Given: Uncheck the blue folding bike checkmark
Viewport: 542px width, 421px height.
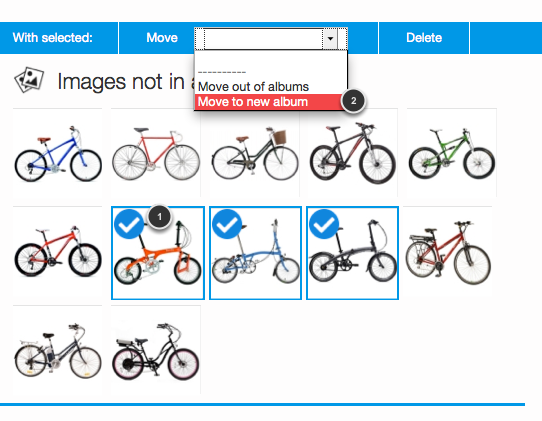Looking at the screenshot, I should (227, 224).
